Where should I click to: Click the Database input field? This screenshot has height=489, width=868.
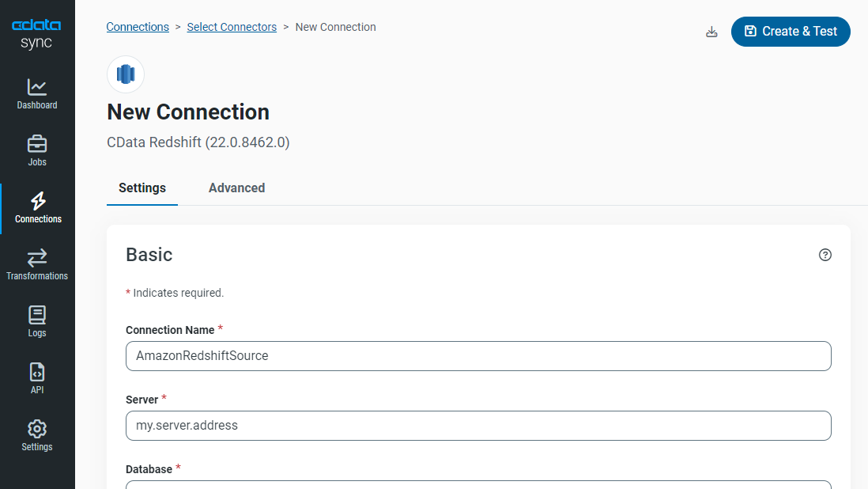click(478, 484)
